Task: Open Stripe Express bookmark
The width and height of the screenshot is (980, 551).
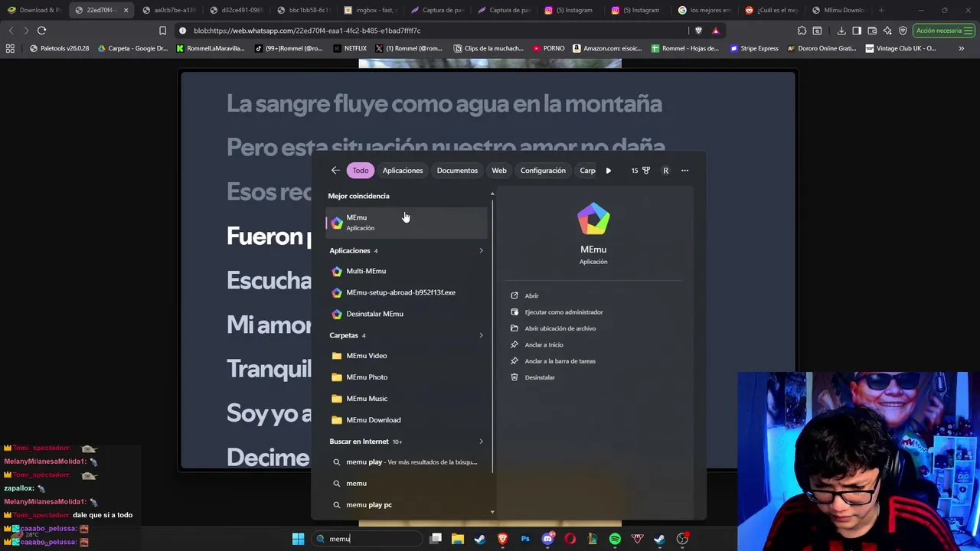Action: point(754,48)
